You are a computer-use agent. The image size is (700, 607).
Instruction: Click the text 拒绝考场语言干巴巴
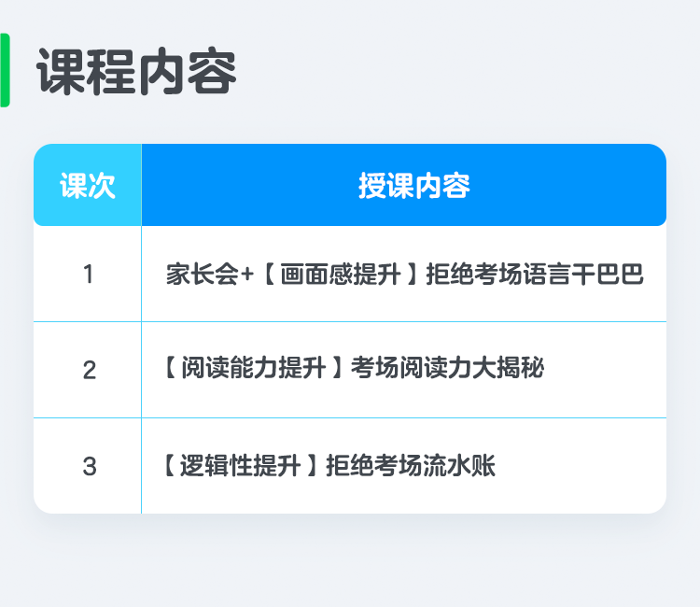pyautogui.click(x=535, y=274)
